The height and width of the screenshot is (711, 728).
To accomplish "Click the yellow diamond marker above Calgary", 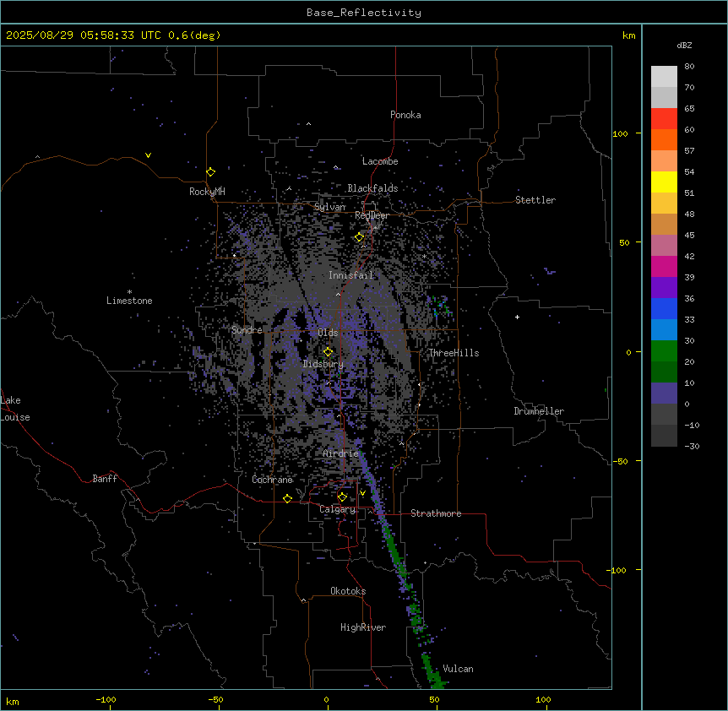I will click(343, 497).
